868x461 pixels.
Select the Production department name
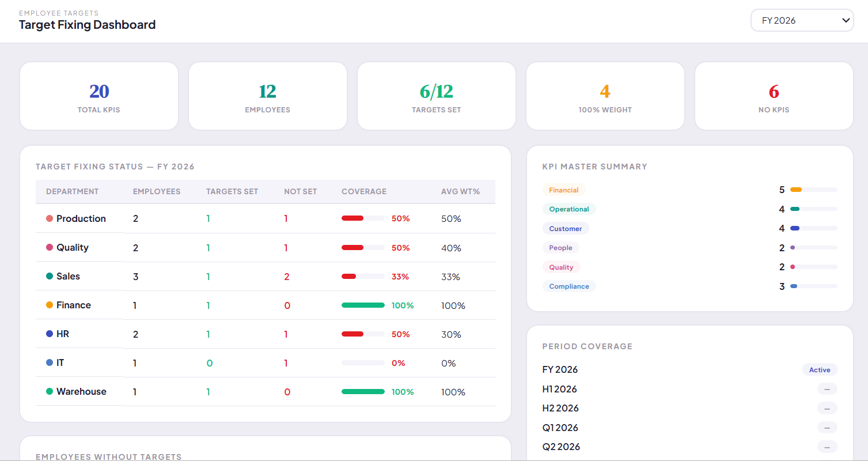[81, 219]
